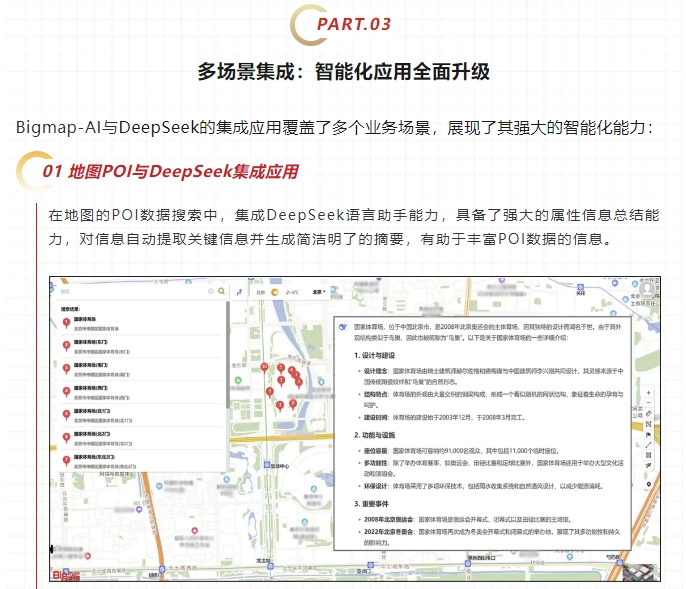Screen dimensions: 686x589
Task: Click the Bigmap logo on the map
Action: coord(66,575)
